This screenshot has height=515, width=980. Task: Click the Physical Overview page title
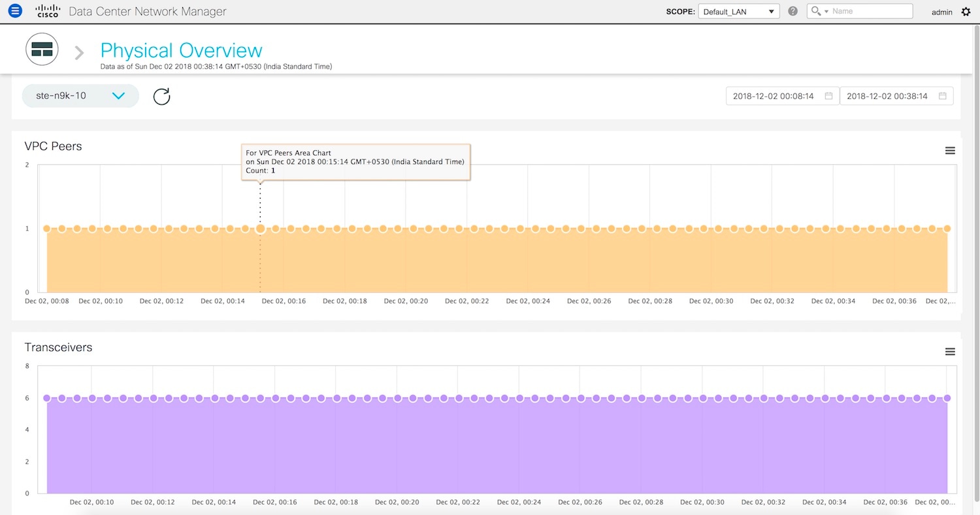pos(181,50)
